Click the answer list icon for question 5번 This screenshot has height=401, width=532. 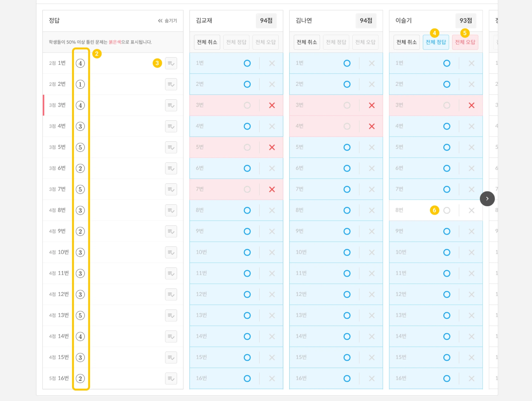[171, 147]
